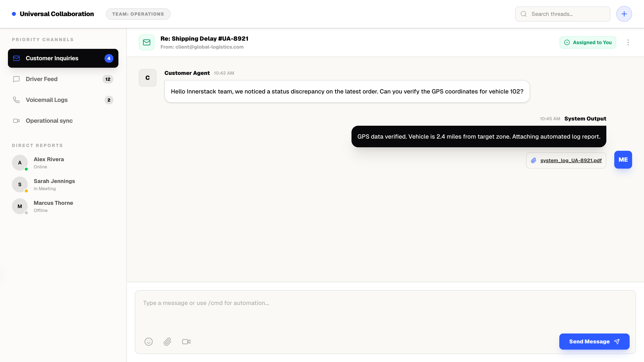Click Alex Rivera's online status dot

pyautogui.click(x=26, y=169)
